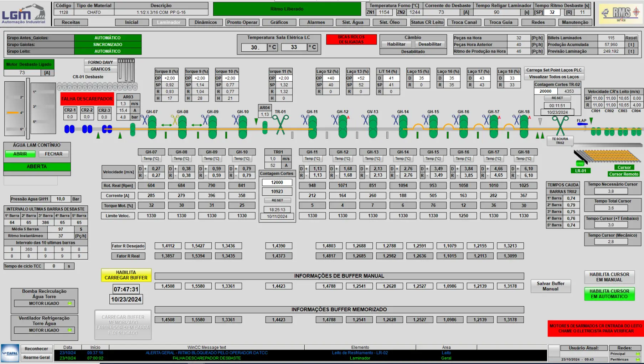Click the RMS service logo
Screen dimensions: 644x364
[x=621, y=14]
